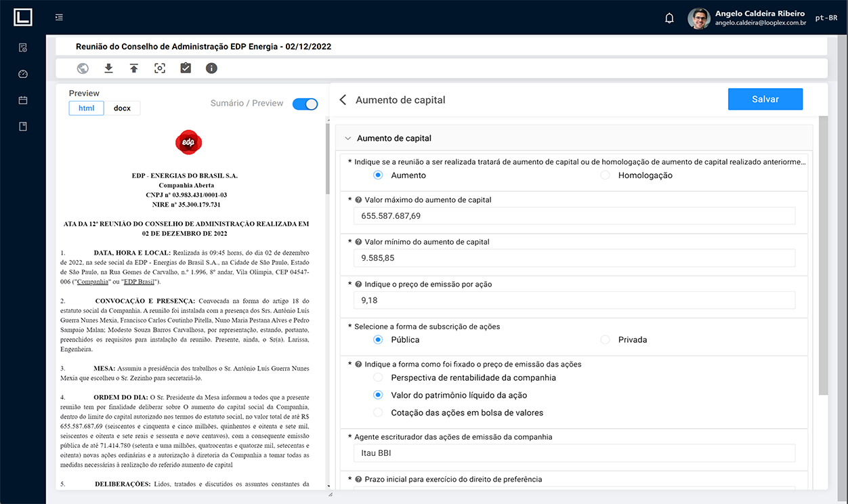Choose Pública subscription form
848x504 pixels.
click(x=378, y=339)
